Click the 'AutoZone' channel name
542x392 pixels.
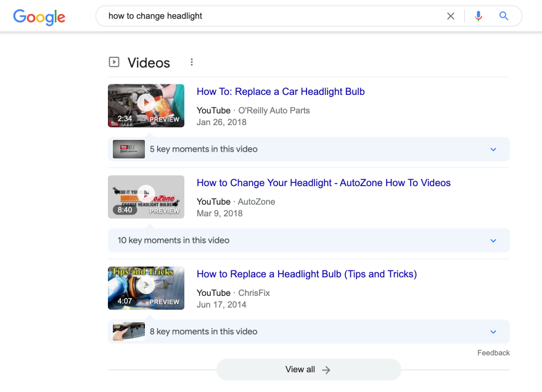(257, 202)
